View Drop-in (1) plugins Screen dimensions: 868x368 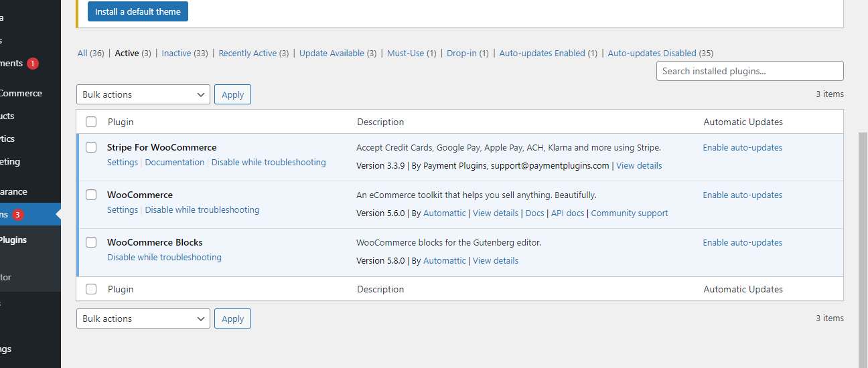pyautogui.click(x=468, y=53)
